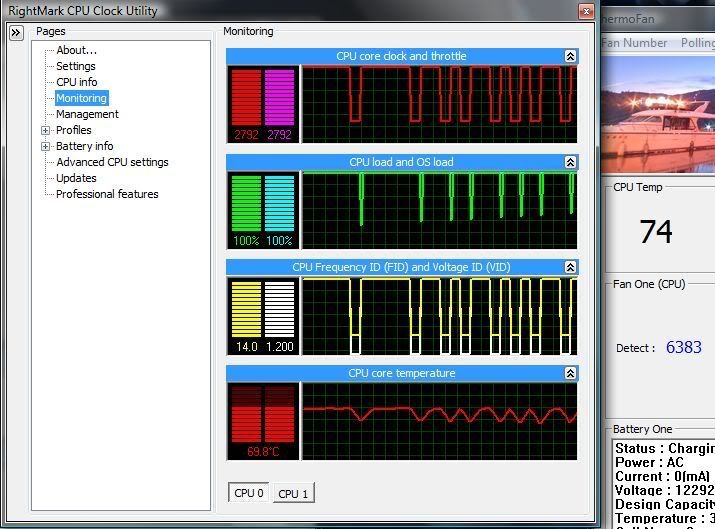Open Advanced CPU settings page
This screenshot has width=715, height=529.
(112, 162)
